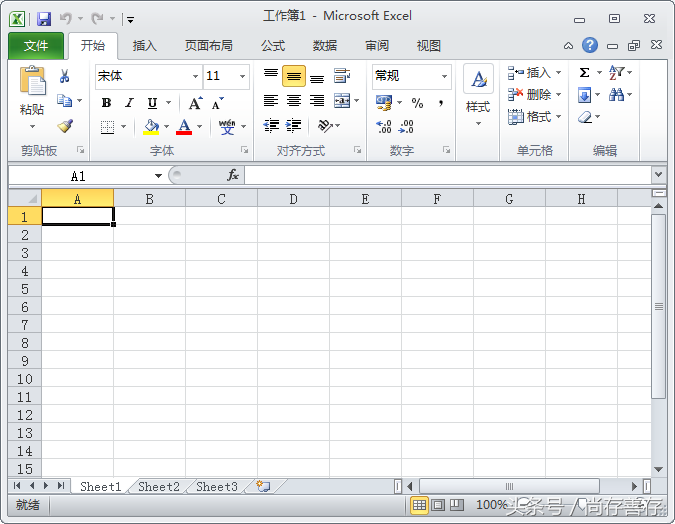Toggle Italic formatting
Screen dimensions: 675x524
129,103
